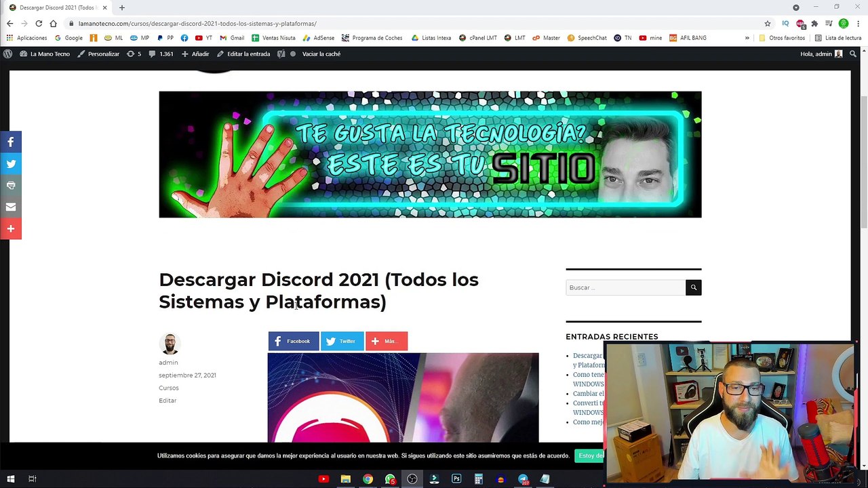
Task: Open a new browser tab
Action: 122,7
